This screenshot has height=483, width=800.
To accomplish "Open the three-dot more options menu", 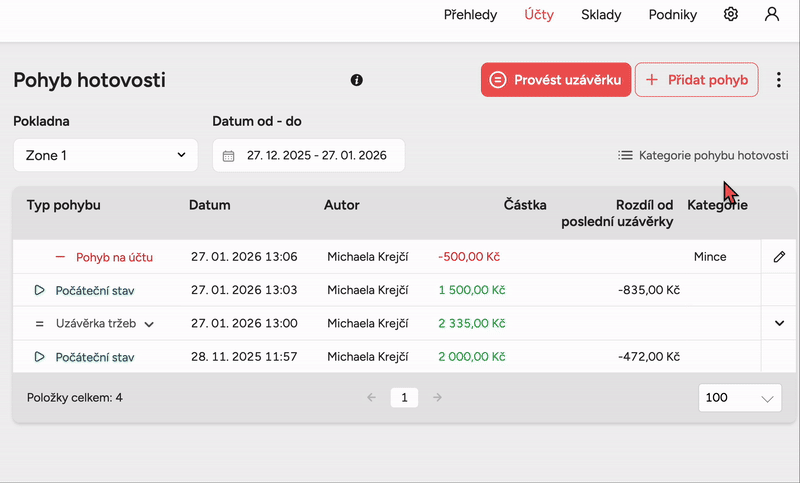I will click(x=779, y=80).
